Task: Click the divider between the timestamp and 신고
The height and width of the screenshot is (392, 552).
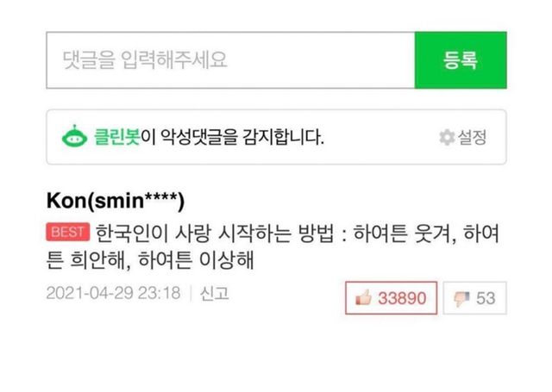Action: tap(191, 293)
